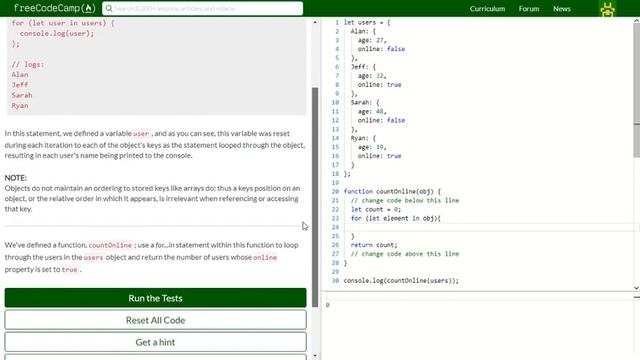Click code editor scroll down arrow

[636, 288]
